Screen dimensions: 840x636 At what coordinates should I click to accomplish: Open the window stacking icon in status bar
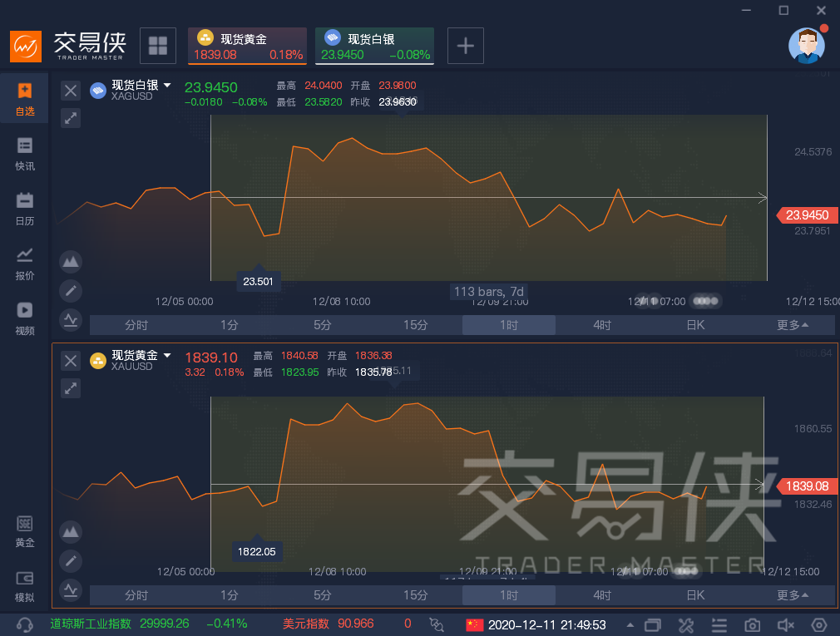click(653, 624)
